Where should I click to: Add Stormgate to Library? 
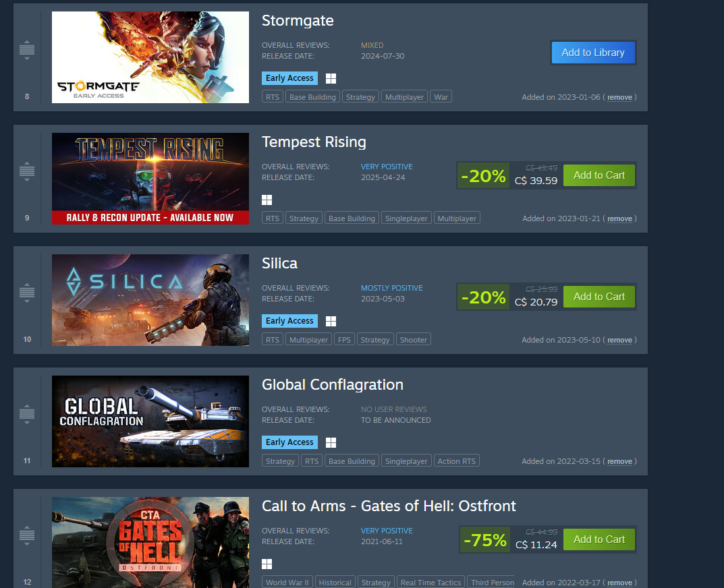pos(593,53)
